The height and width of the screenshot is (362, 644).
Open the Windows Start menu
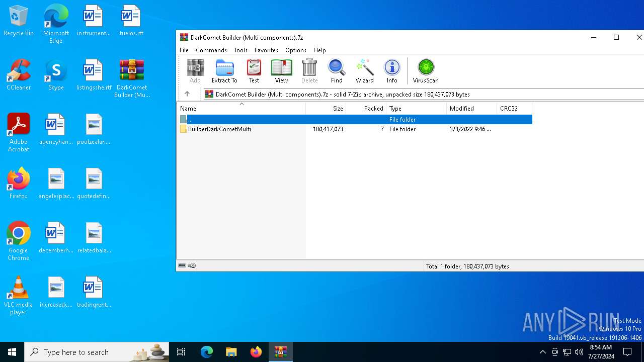(12, 352)
